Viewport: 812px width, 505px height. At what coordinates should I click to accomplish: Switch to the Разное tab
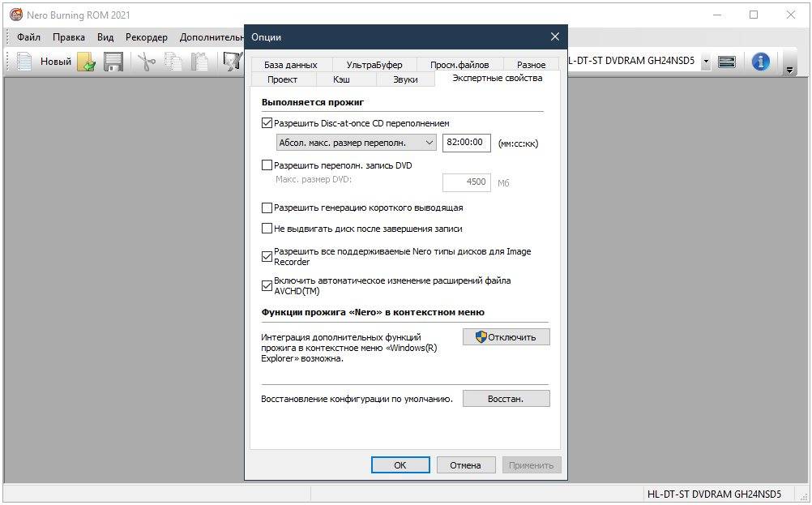pos(532,65)
